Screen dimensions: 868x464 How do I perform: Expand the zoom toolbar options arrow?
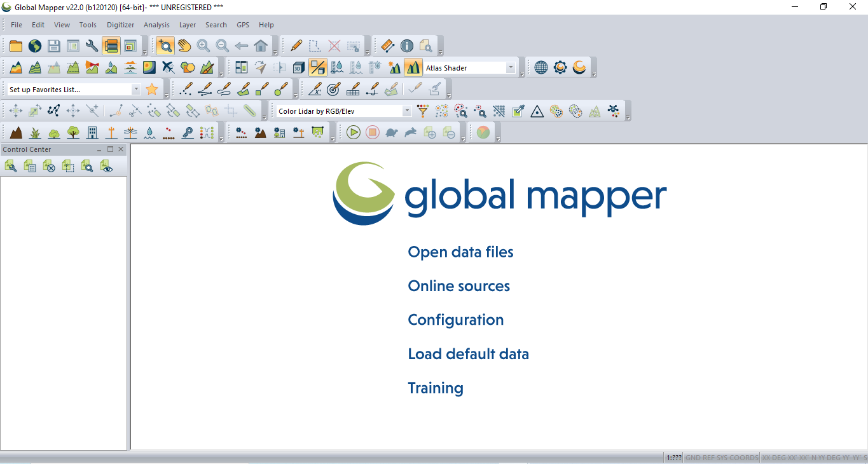[275, 52]
